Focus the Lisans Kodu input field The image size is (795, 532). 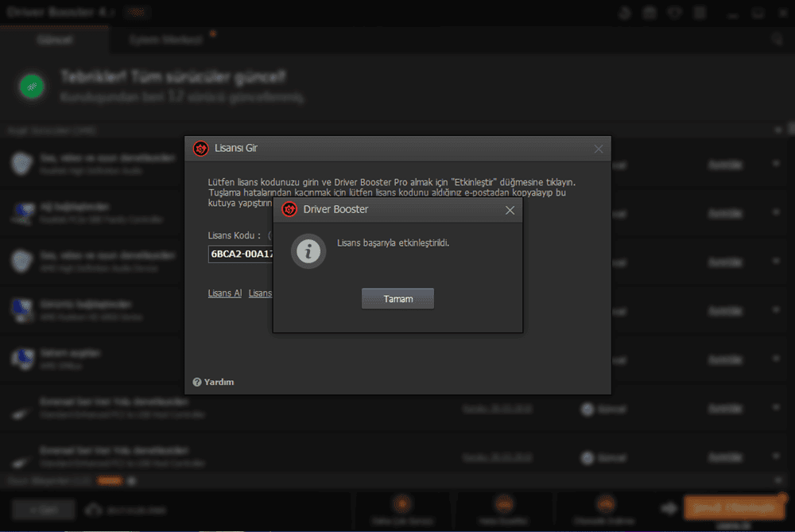click(240, 254)
